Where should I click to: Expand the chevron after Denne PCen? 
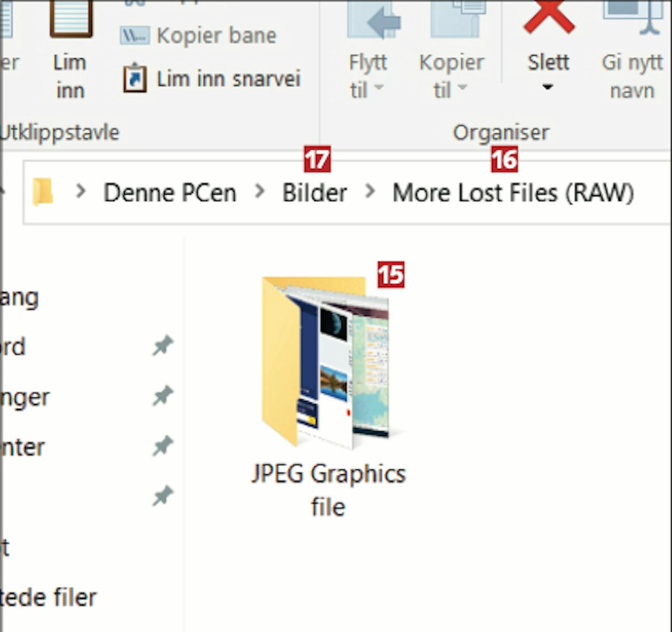(259, 192)
